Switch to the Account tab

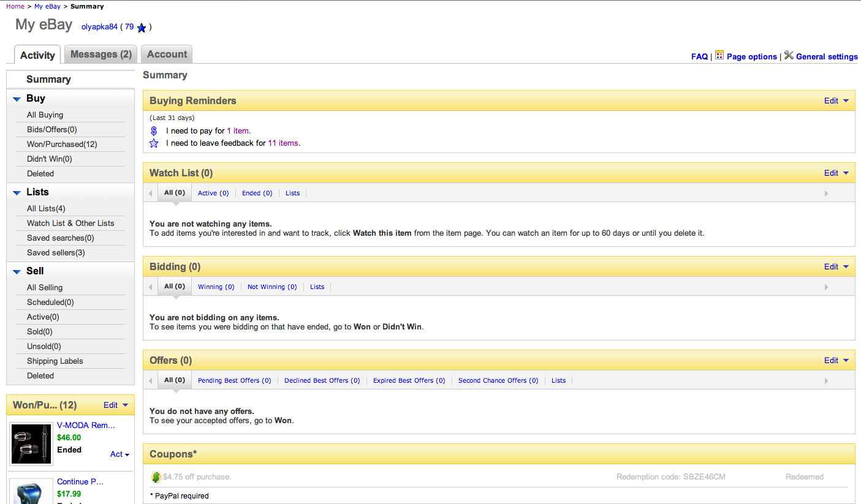tap(167, 55)
